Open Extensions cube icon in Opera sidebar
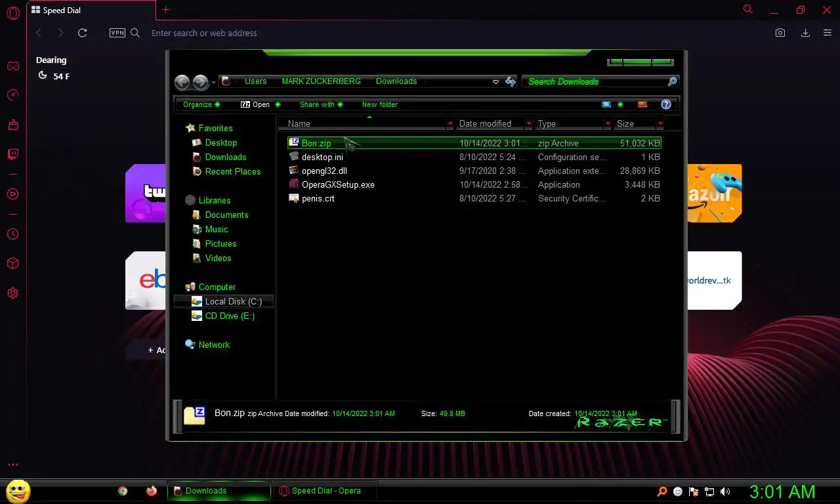The height and width of the screenshot is (504, 840). click(x=12, y=263)
